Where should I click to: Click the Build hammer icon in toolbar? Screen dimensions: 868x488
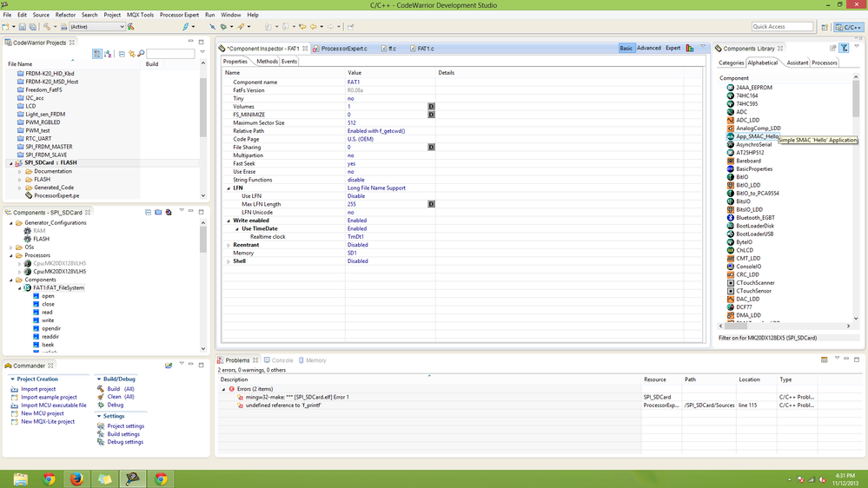point(47,27)
